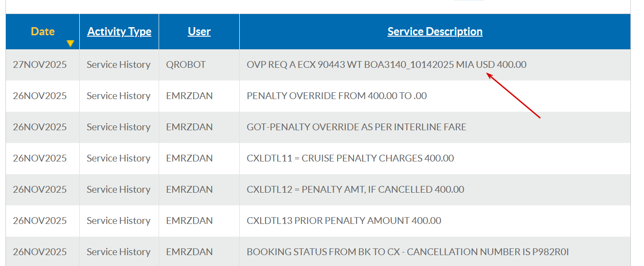Click GOT-PENALTY OVERRIDE AS PER INTERLINE FARE
The image size is (644, 266).
click(356, 127)
